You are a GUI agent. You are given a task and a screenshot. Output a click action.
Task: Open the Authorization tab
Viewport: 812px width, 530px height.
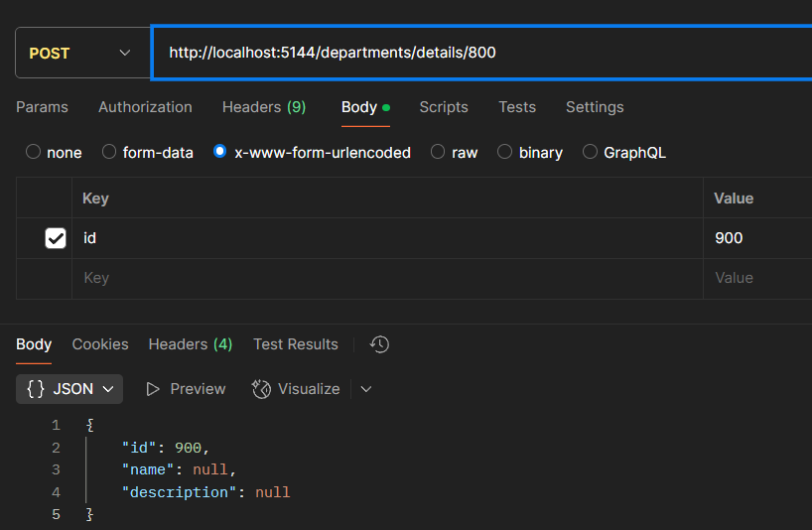[x=145, y=107]
